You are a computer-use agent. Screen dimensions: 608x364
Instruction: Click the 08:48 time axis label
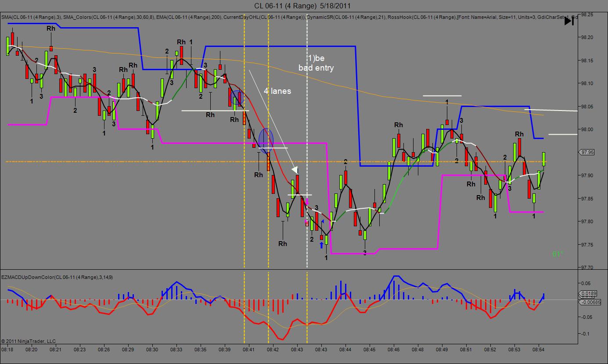coord(417,350)
